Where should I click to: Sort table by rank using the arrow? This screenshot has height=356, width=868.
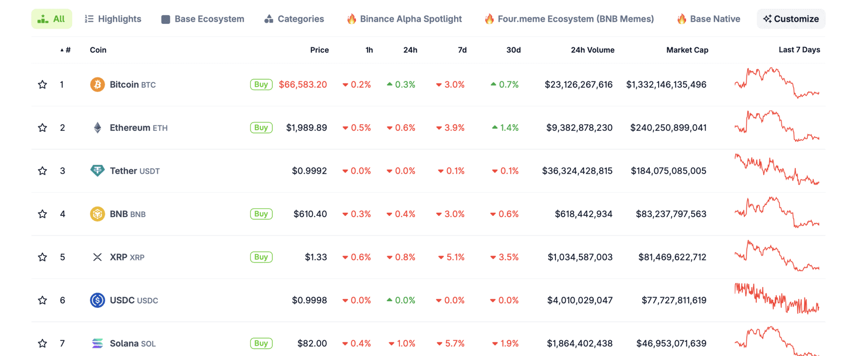(x=61, y=49)
